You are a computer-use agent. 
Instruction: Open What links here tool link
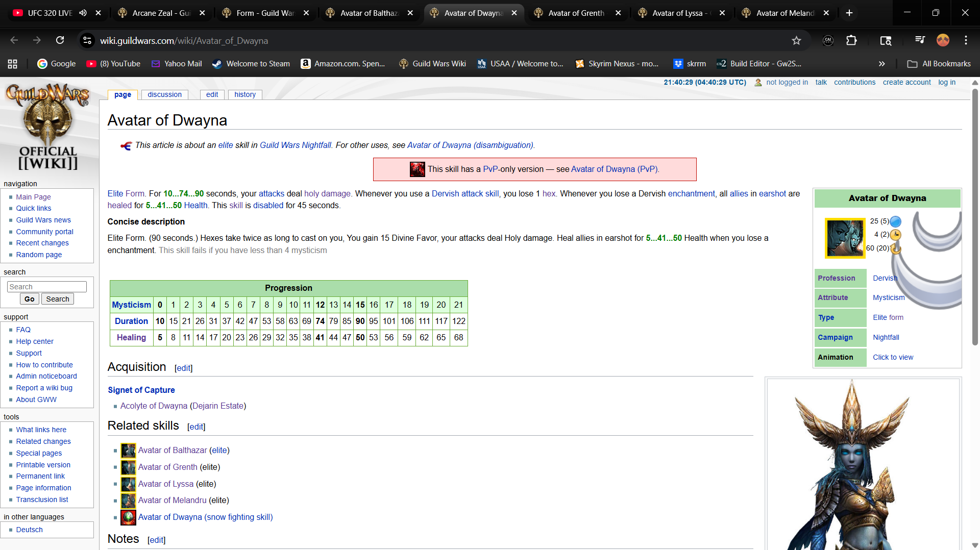point(41,430)
